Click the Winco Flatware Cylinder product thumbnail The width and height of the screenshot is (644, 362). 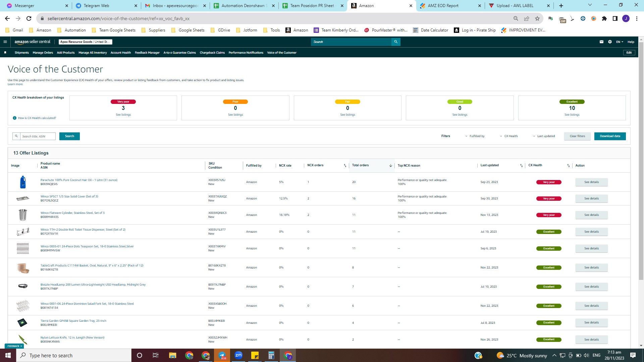pyautogui.click(x=23, y=215)
